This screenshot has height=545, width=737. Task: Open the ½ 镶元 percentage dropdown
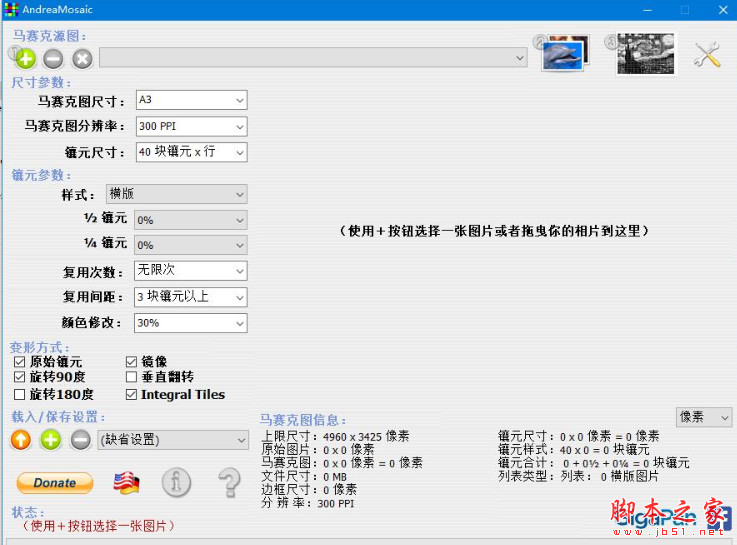click(190, 220)
